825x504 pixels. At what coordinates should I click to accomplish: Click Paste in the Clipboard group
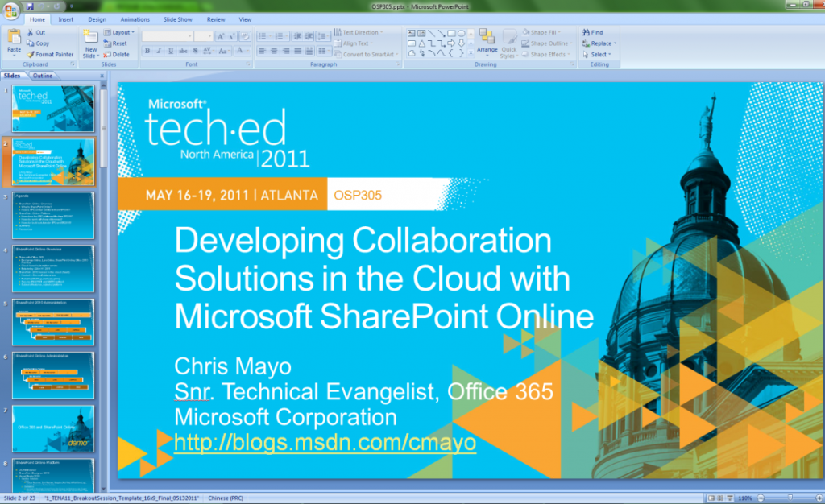tap(15, 43)
